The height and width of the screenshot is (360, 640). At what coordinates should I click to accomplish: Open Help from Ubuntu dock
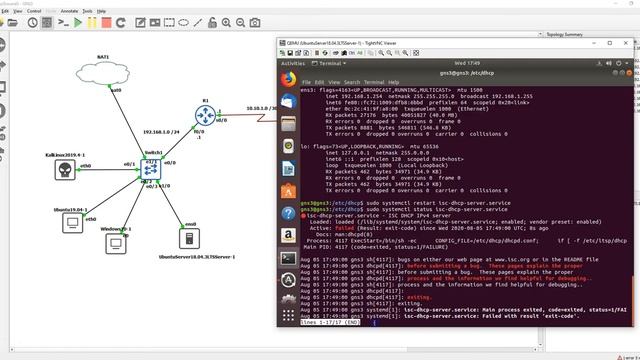pyautogui.click(x=288, y=213)
